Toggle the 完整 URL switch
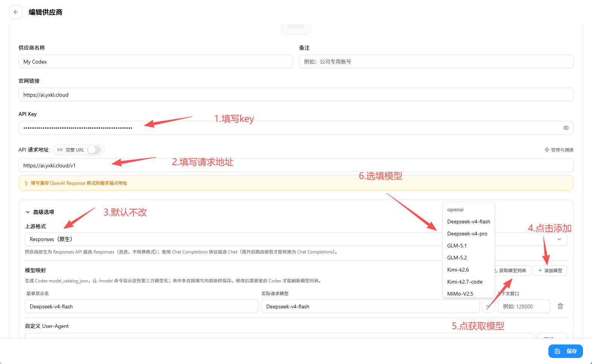 tap(94, 150)
